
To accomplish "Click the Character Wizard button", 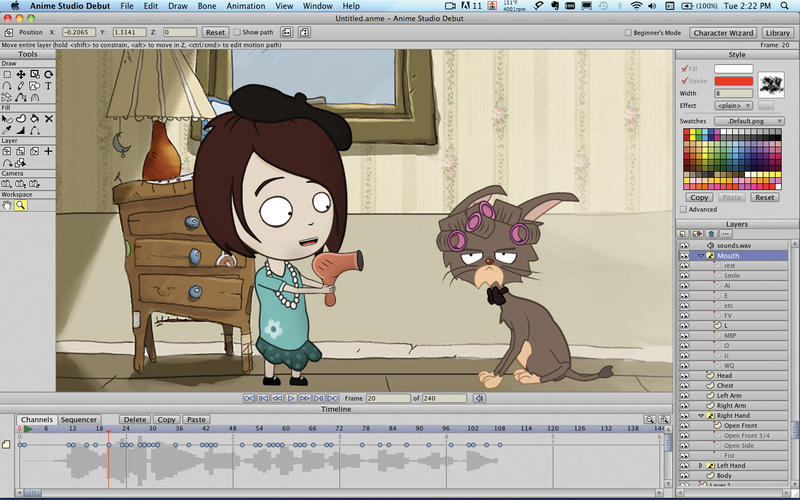I will [x=725, y=33].
